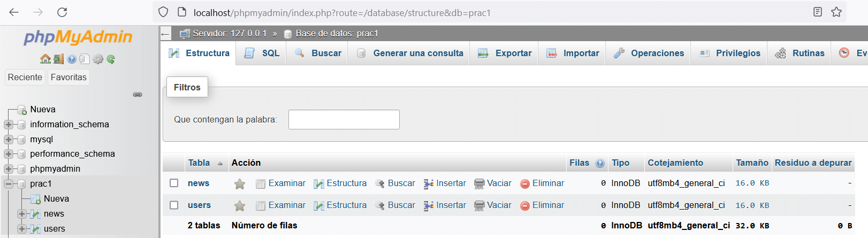Screen dimensions: 868x238
Task: Click the phpMyAdmin home icon
Action: point(45,59)
